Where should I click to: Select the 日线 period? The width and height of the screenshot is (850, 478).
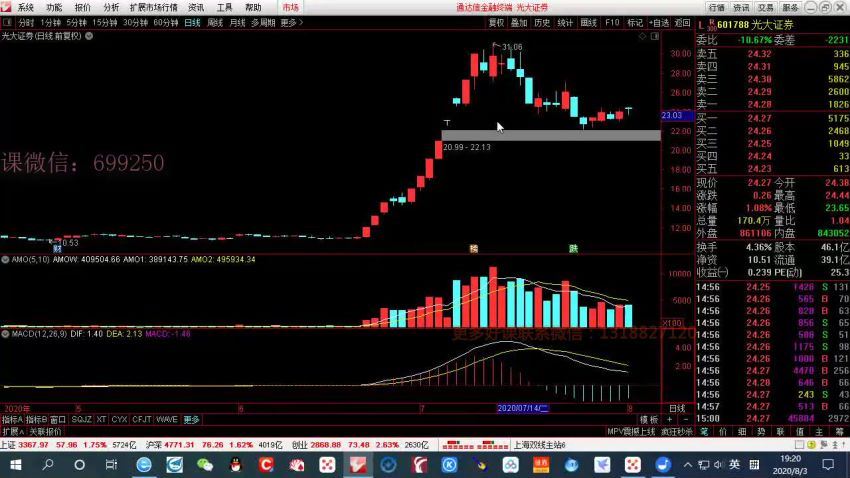point(192,23)
